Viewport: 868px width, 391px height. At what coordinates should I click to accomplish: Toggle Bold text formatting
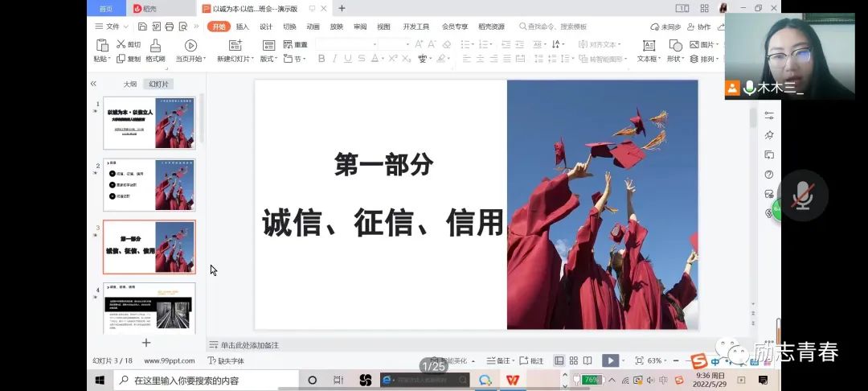tap(321, 59)
